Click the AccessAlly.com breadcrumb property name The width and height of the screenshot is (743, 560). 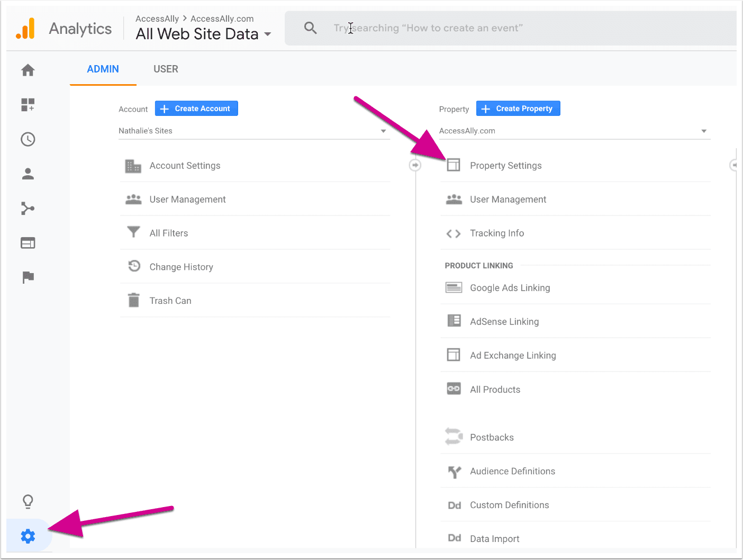pyautogui.click(x=222, y=19)
